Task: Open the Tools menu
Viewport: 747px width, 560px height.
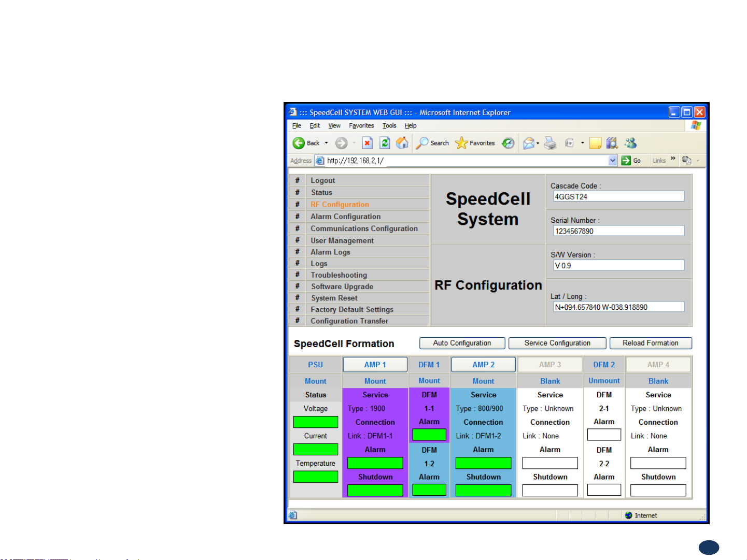Action: click(389, 125)
